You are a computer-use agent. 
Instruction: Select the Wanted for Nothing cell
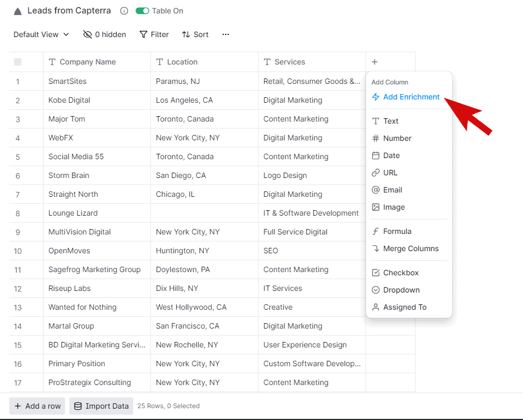[97, 307]
